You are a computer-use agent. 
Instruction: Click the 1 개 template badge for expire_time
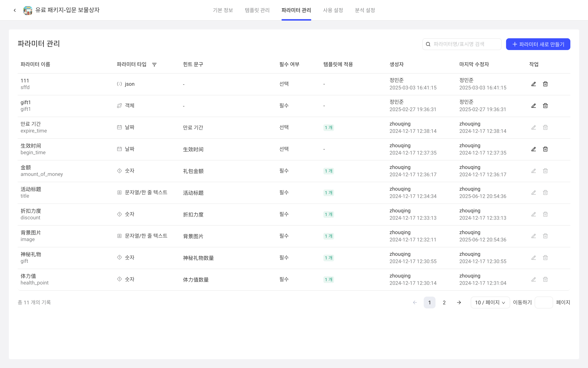(x=329, y=128)
